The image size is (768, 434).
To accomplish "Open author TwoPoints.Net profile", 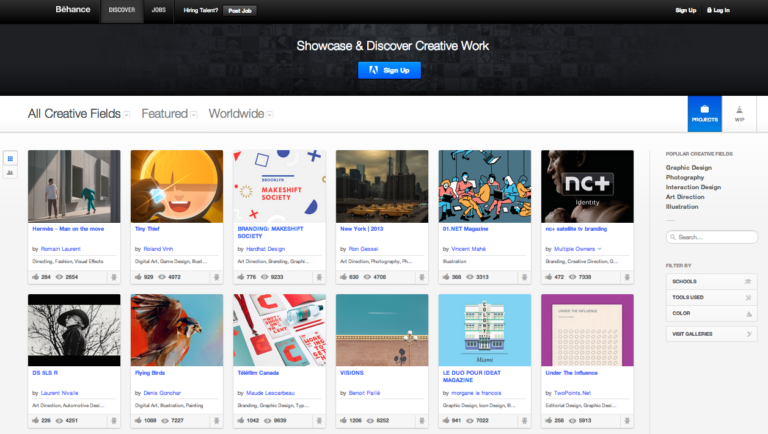I will point(573,393).
